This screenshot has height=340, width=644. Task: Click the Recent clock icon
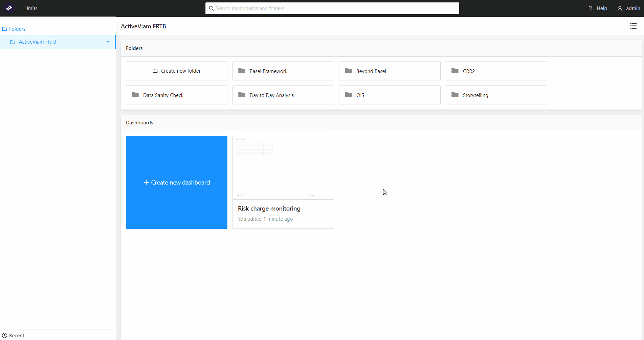click(x=5, y=336)
